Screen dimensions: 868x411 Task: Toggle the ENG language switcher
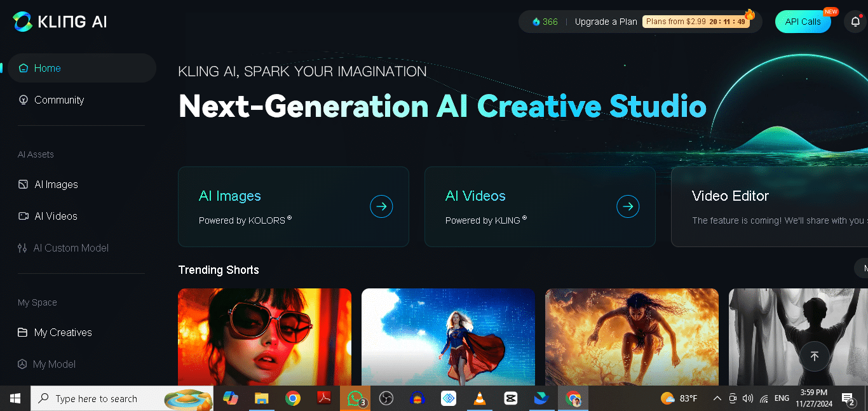781,398
